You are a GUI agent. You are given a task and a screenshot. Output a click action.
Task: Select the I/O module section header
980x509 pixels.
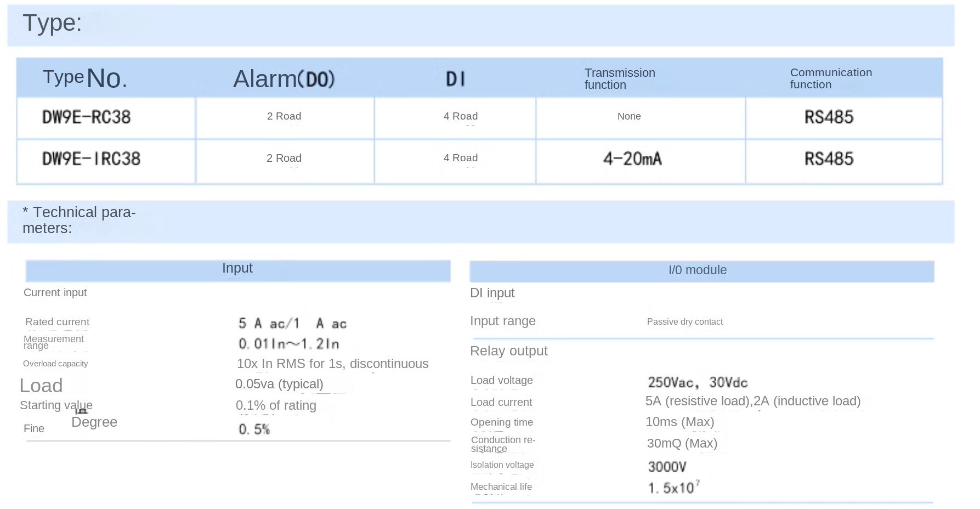tap(697, 270)
